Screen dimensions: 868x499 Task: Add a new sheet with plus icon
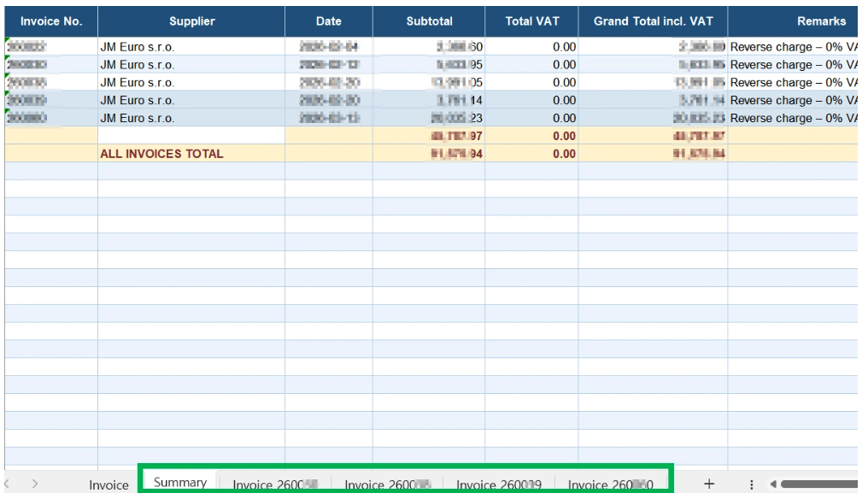click(708, 484)
